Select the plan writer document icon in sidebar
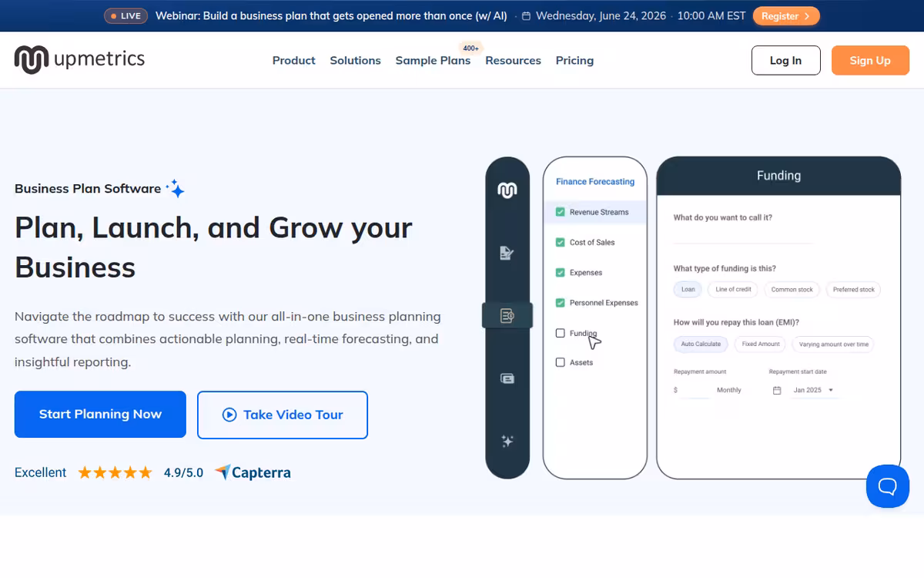 point(507,253)
